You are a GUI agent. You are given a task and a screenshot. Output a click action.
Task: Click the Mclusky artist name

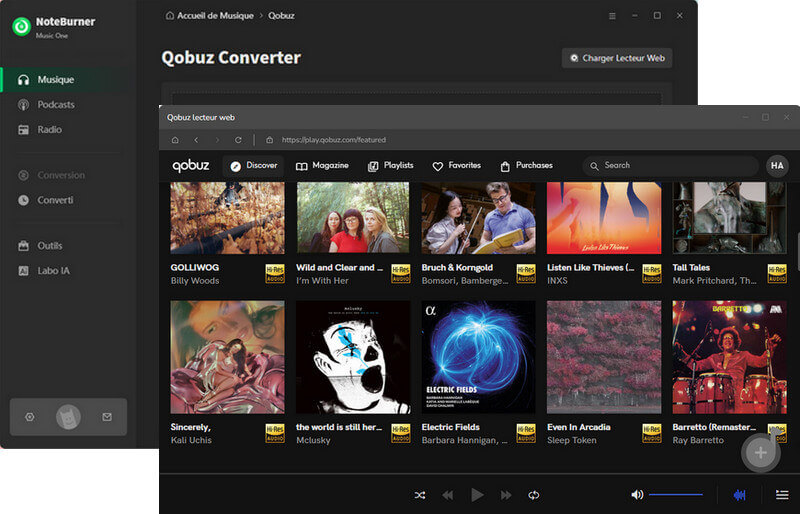pos(313,440)
